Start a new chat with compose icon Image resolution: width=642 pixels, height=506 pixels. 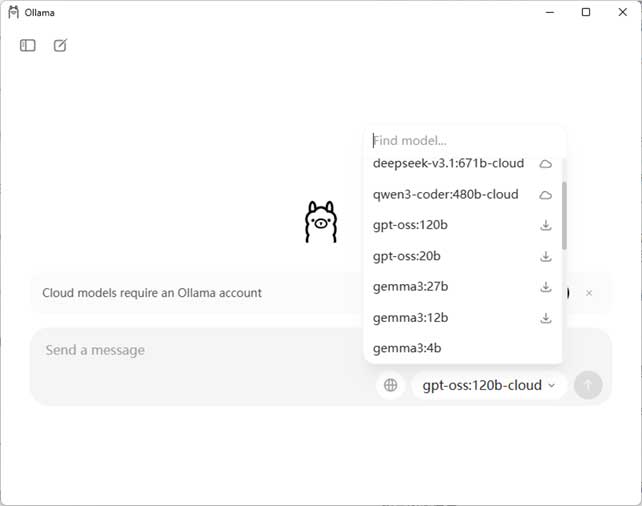click(60, 45)
